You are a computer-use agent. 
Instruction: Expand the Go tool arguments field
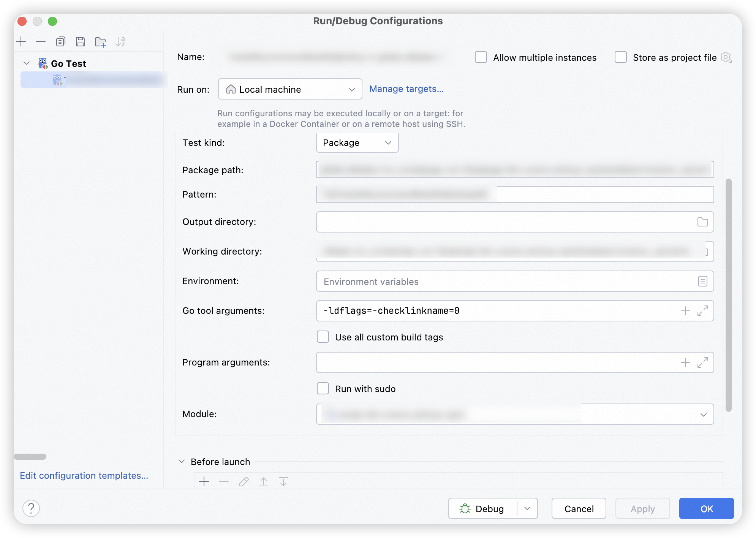702,311
